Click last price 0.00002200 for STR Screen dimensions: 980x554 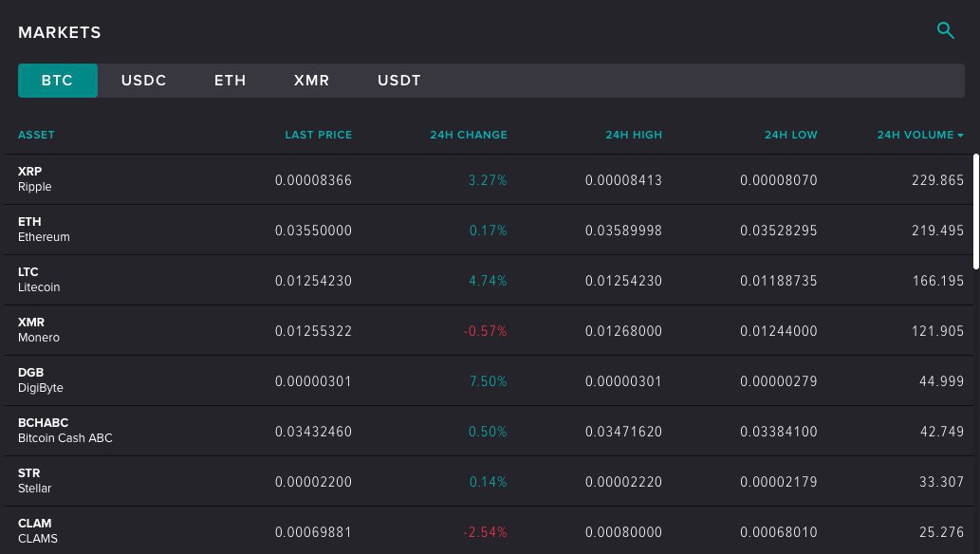coord(313,482)
